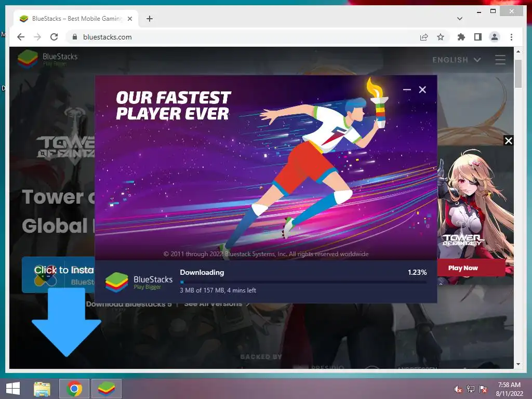532x399 pixels.
Task: Toggle the Chrome side panel
Action: [x=478, y=37]
